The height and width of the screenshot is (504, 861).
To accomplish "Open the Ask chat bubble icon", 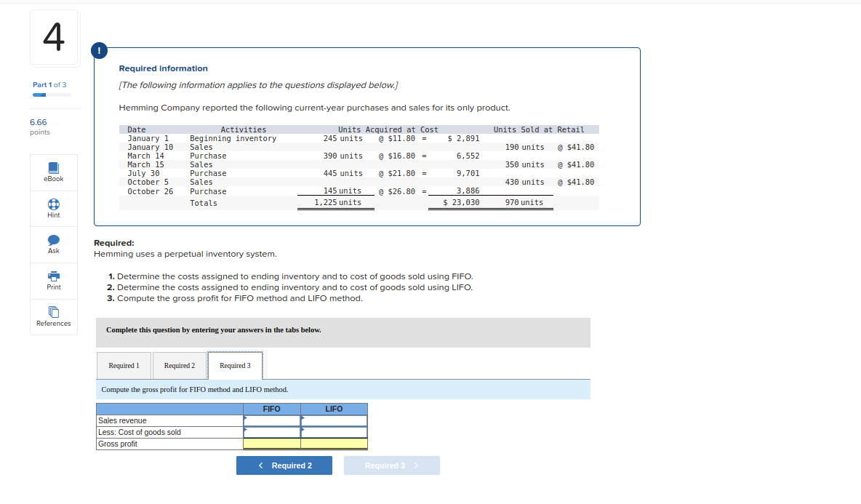I will pyautogui.click(x=53, y=240).
